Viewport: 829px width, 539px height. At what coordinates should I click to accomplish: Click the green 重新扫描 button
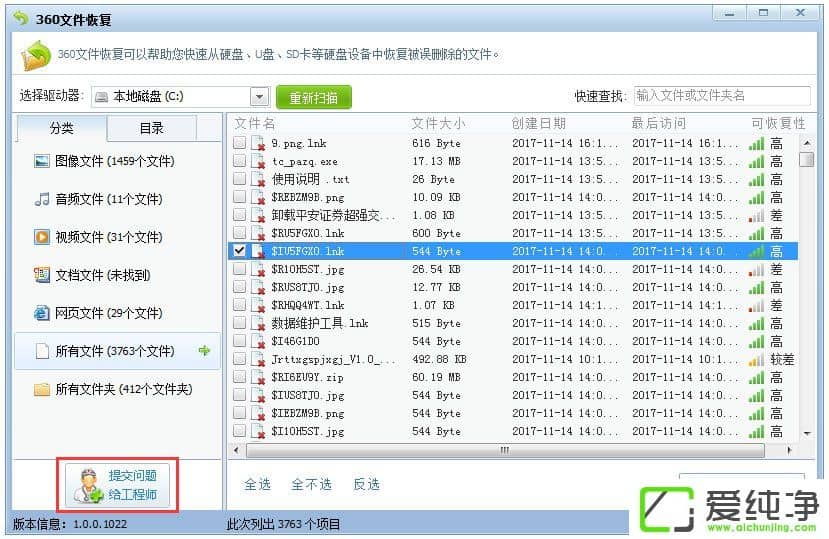pos(313,97)
